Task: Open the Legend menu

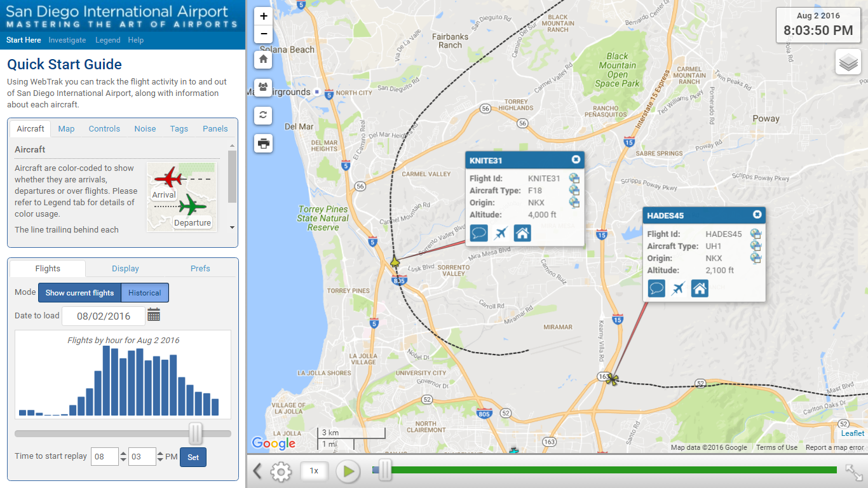Action: coord(107,40)
